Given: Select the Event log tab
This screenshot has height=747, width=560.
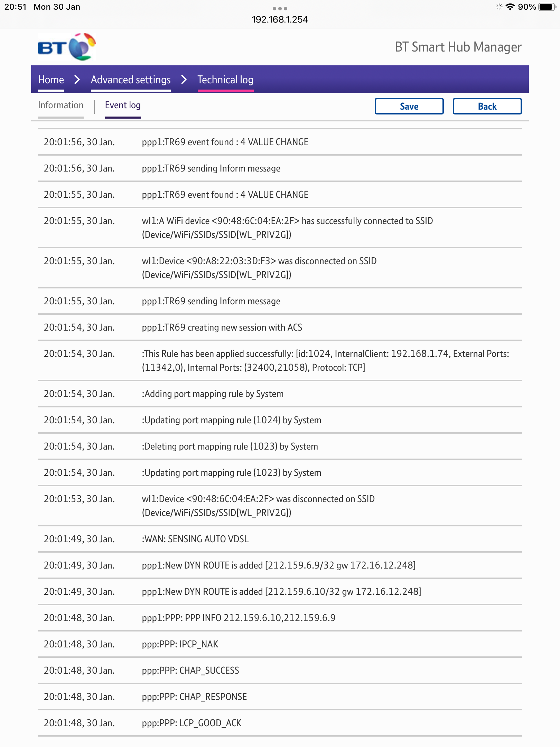Looking at the screenshot, I should [123, 105].
